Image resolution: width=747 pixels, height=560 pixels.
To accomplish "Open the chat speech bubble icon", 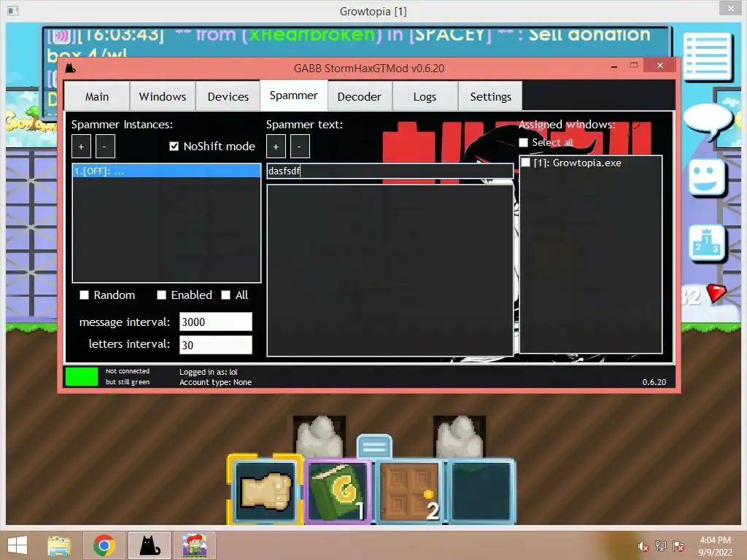I will (x=708, y=121).
